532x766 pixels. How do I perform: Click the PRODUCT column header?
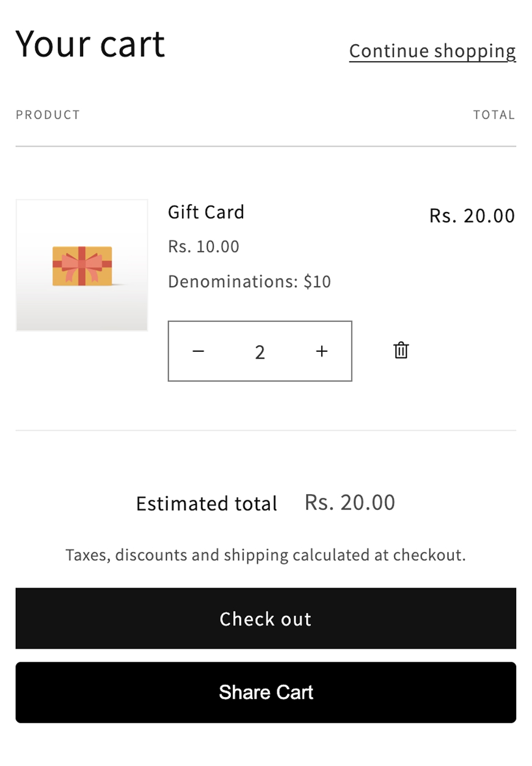point(48,115)
